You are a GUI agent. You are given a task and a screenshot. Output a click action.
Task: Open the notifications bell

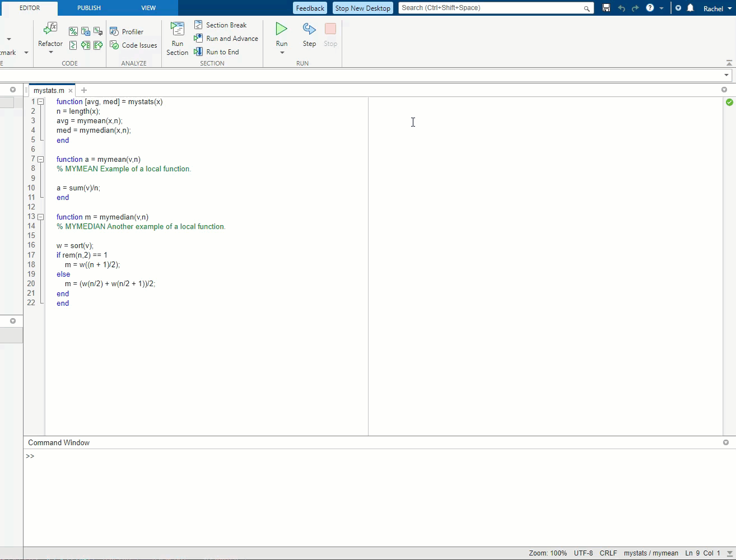tap(691, 8)
